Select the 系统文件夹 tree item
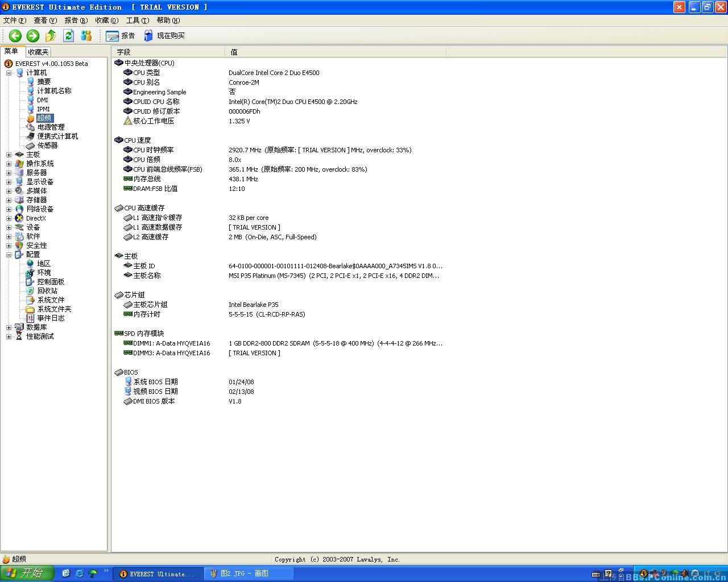This screenshot has height=582, width=728. [54, 309]
